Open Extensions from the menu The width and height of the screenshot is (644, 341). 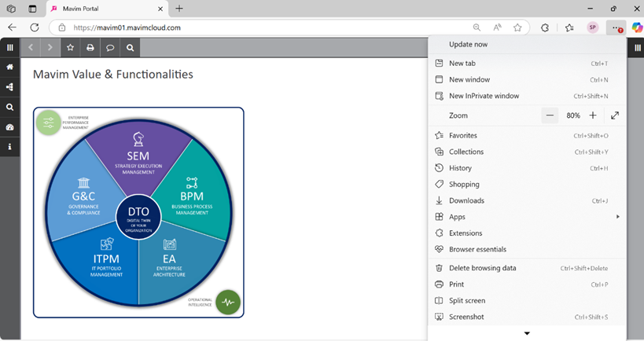528,233
